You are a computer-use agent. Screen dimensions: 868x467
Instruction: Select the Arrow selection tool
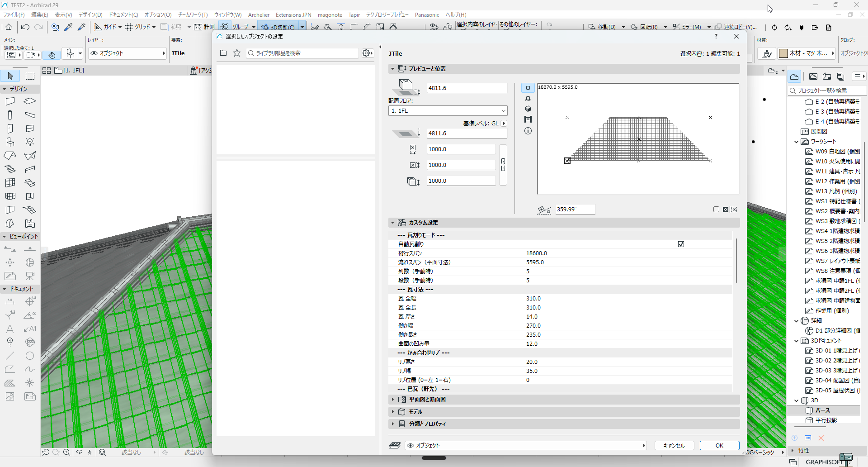pos(10,76)
